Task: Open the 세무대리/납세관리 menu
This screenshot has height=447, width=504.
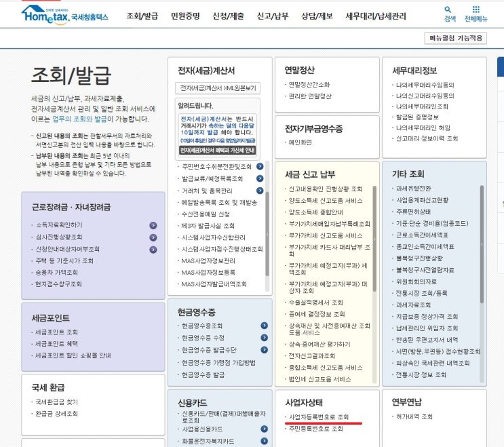Action: (x=376, y=16)
